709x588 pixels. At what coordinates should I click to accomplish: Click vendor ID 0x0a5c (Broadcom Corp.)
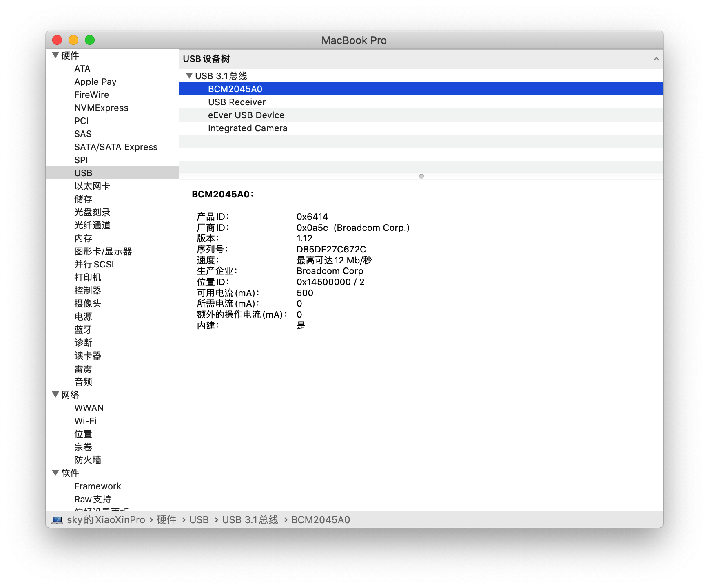[353, 228]
